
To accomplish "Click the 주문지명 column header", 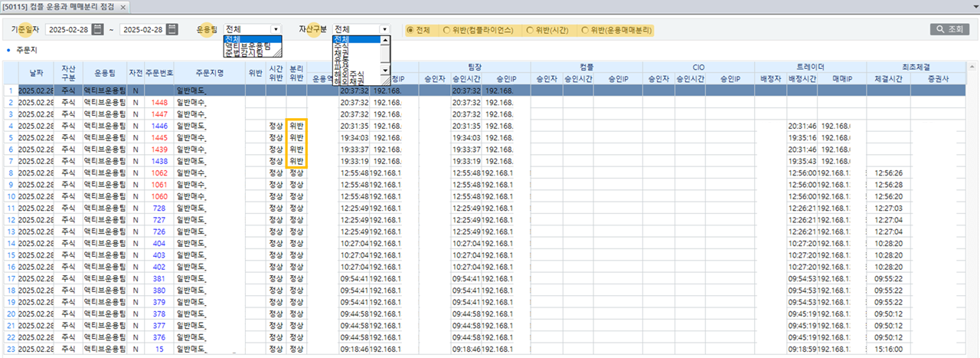I will 209,73.
